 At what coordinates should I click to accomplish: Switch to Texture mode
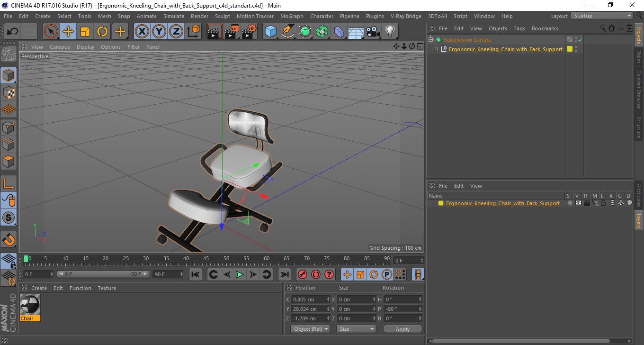coord(9,92)
